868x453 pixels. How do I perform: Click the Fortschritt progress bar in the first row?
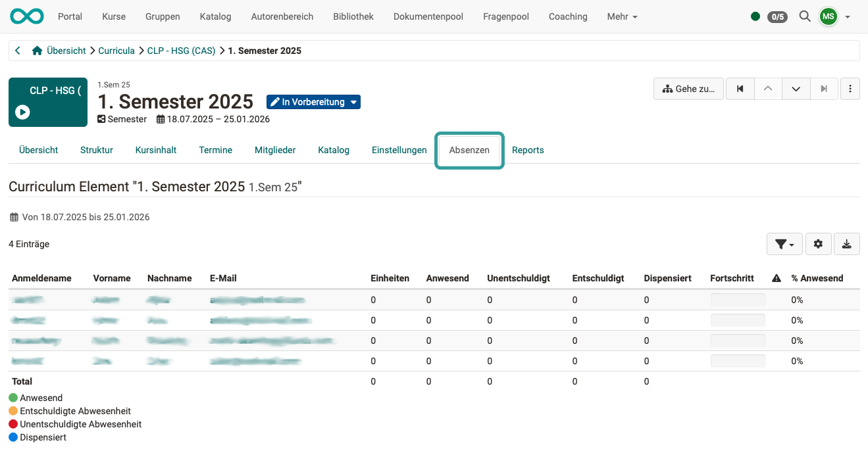737,299
